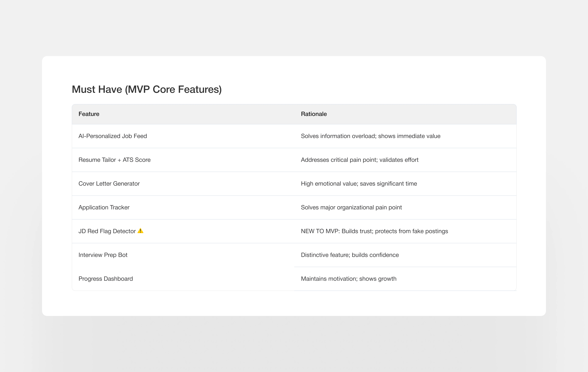Click the 'Cover Letter Generator' feature cell
The height and width of the screenshot is (372, 588).
(x=109, y=184)
